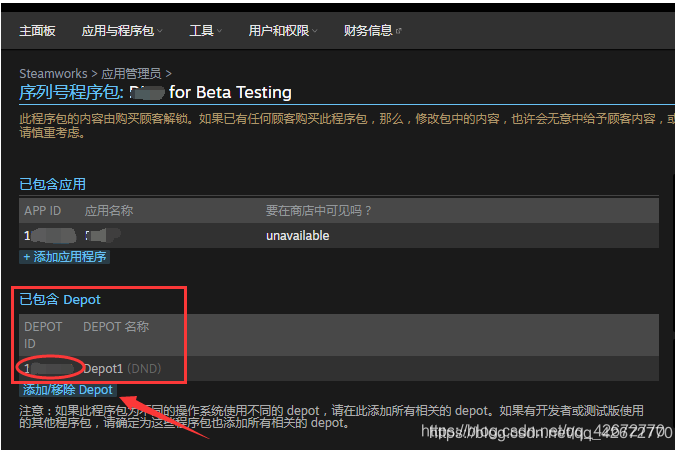Select the 'Depot1 (DND)' depot name
Screen dimensions: 675x450
pyautogui.click(x=122, y=369)
